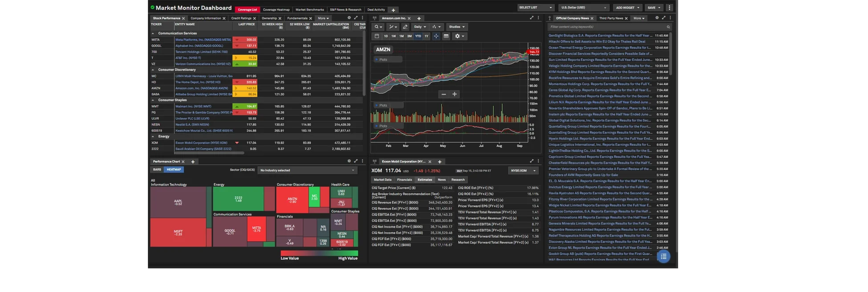The width and height of the screenshot is (868, 292).
Task: Open the NYSE:XOM ticker dropdown
Action: (523, 171)
